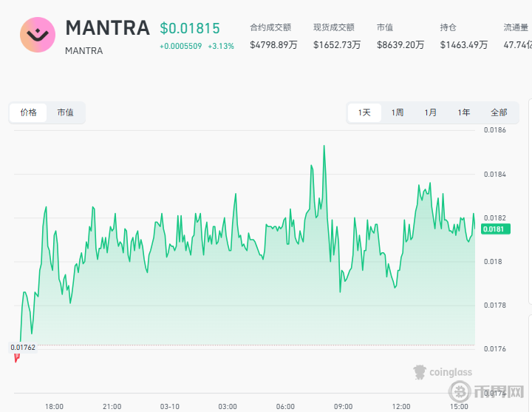Switch chart to 价格 tab

[x=28, y=112]
